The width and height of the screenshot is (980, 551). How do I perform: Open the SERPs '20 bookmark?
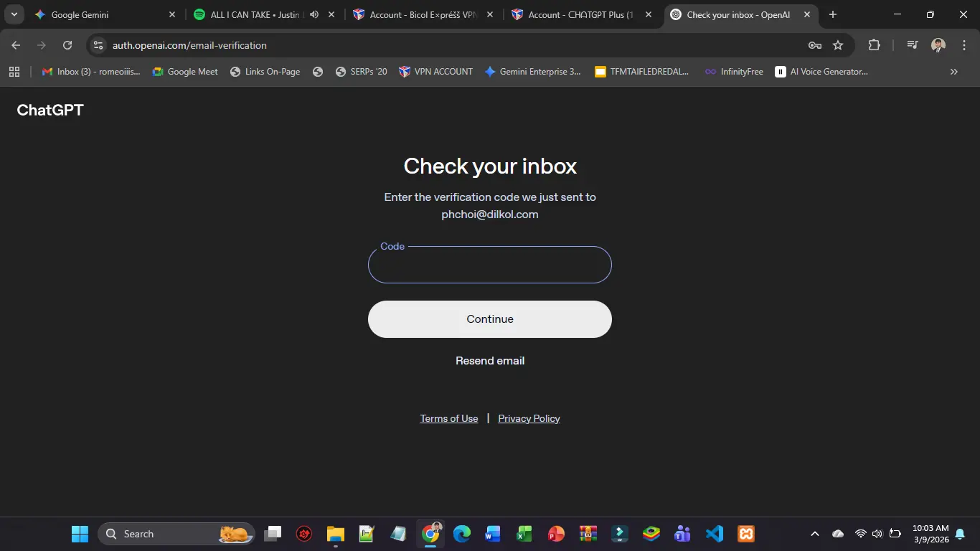pyautogui.click(x=361, y=72)
